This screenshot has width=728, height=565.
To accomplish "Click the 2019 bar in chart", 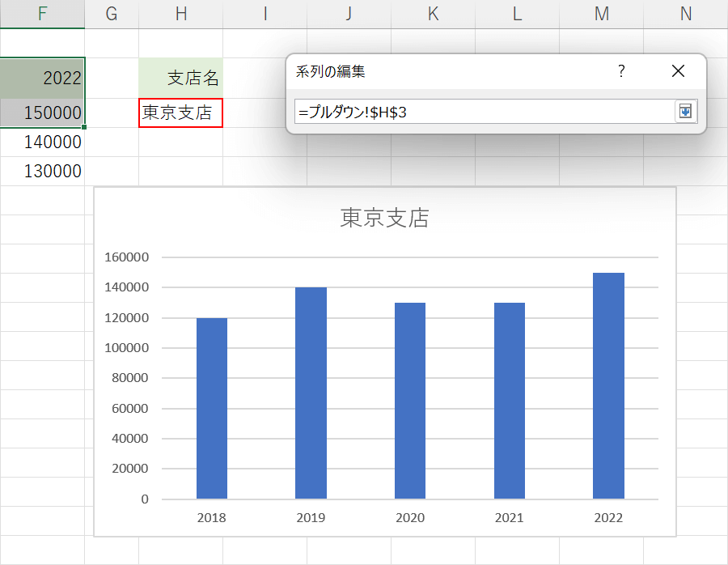I will pyautogui.click(x=311, y=393).
